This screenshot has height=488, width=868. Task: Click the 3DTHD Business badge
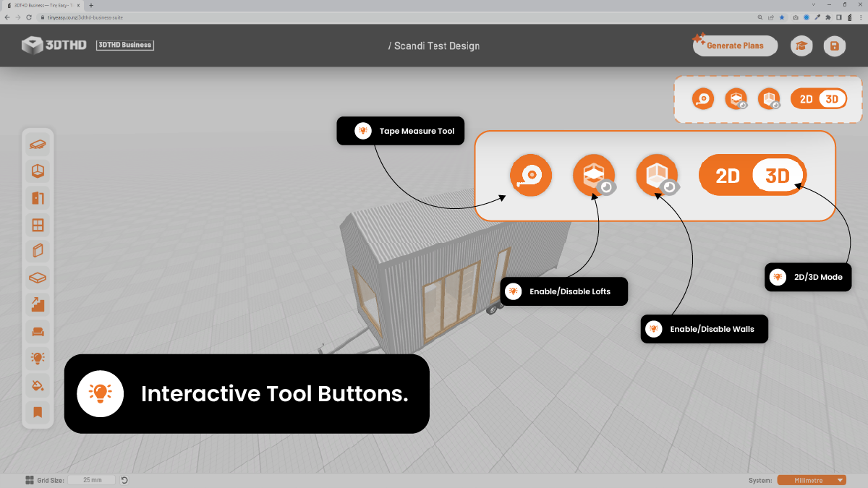pos(125,45)
